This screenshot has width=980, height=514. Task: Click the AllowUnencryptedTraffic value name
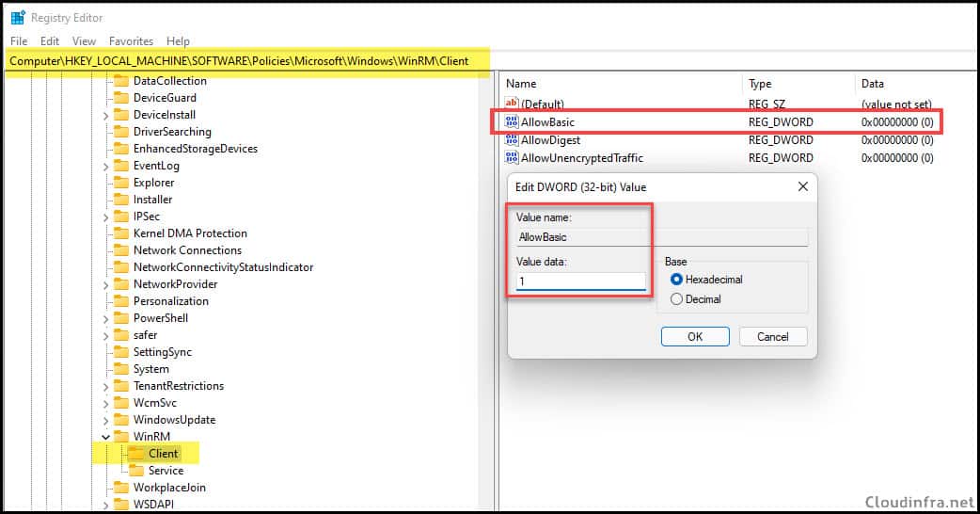[x=582, y=157]
